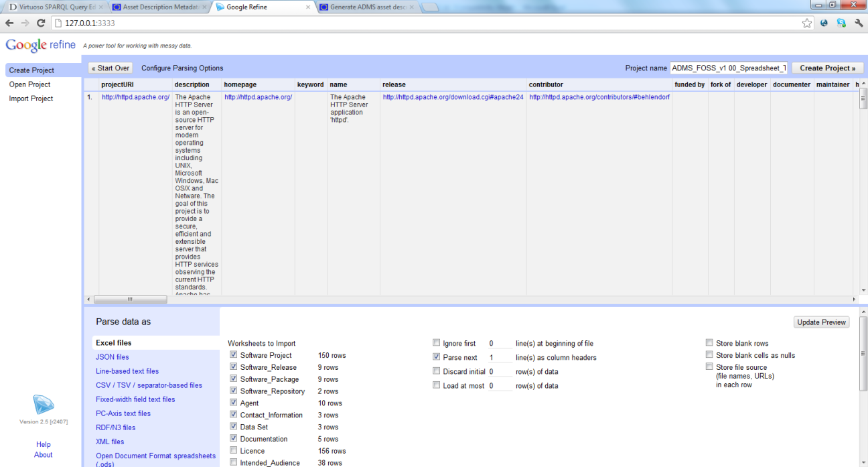Image resolution: width=868 pixels, height=467 pixels.
Task: Toggle Software_Release worksheet checkbox
Action: (233, 367)
